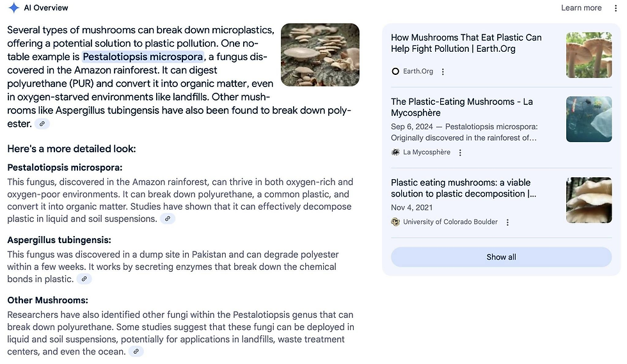Open the Earth.Org mushrooms article link
Image resolution: width=627 pixels, height=364 pixels.
(x=466, y=43)
